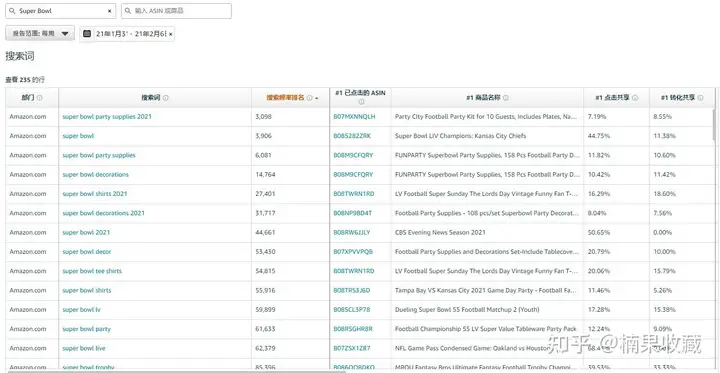720x373 pixels.
Task: Select search frequency rank value 3,098
Action: click(x=264, y=117)
